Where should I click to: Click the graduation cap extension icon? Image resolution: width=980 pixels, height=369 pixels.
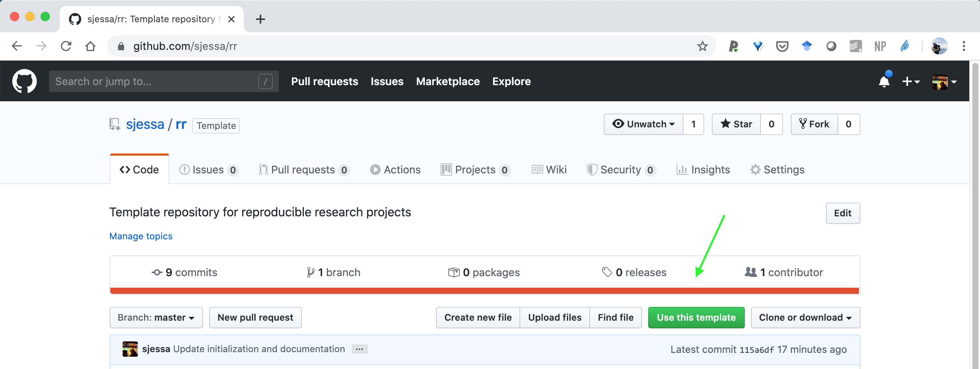point(807,46)
